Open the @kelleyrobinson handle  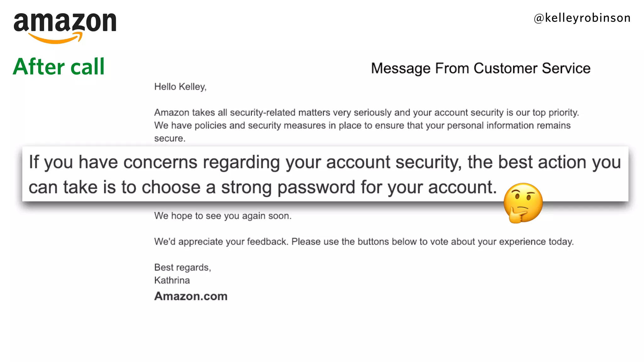(582, 18)
